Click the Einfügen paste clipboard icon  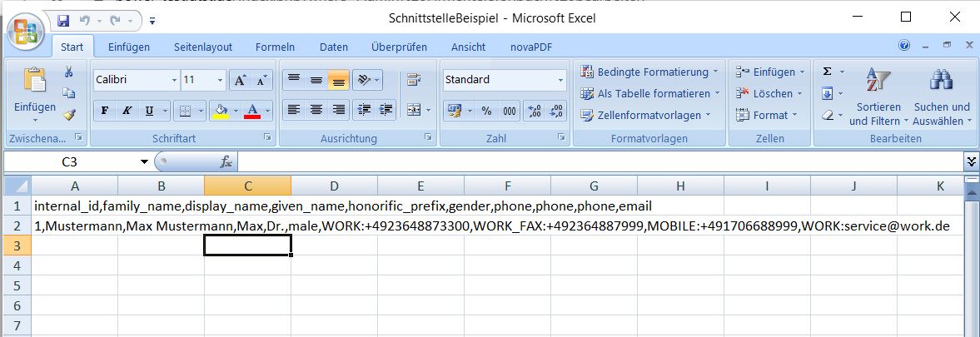coord(35,81)
